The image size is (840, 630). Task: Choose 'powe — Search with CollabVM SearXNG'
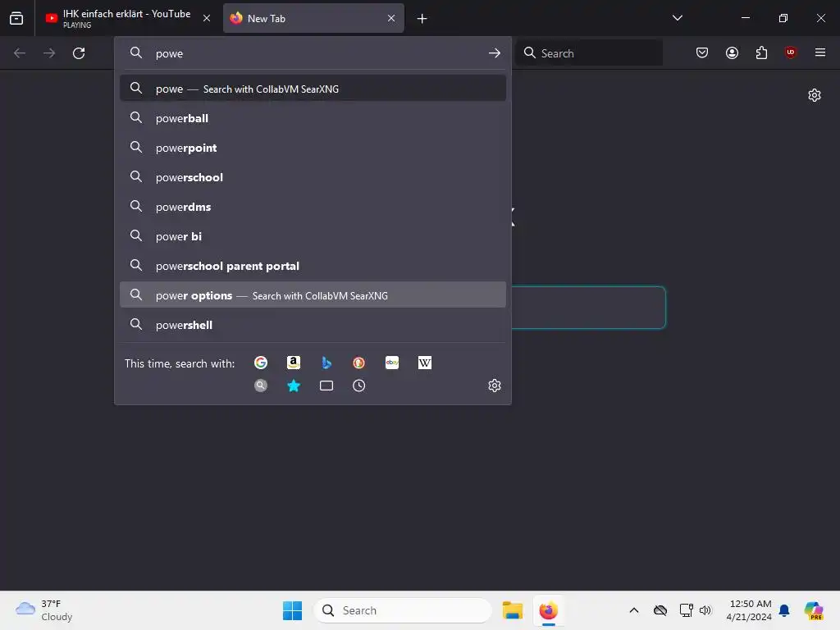[x=313, y=89]
